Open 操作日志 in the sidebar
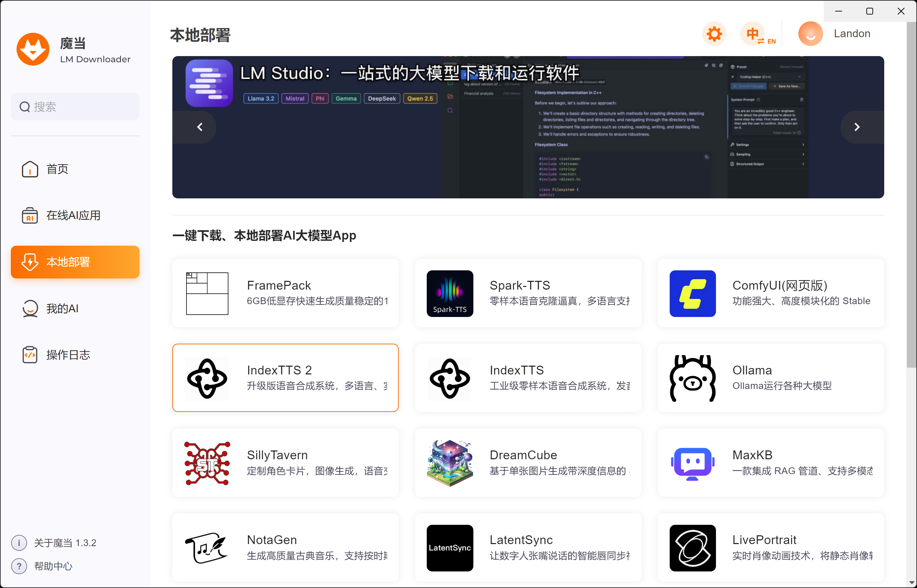Screen dimensions: 917x588 (x=75, y=355)
